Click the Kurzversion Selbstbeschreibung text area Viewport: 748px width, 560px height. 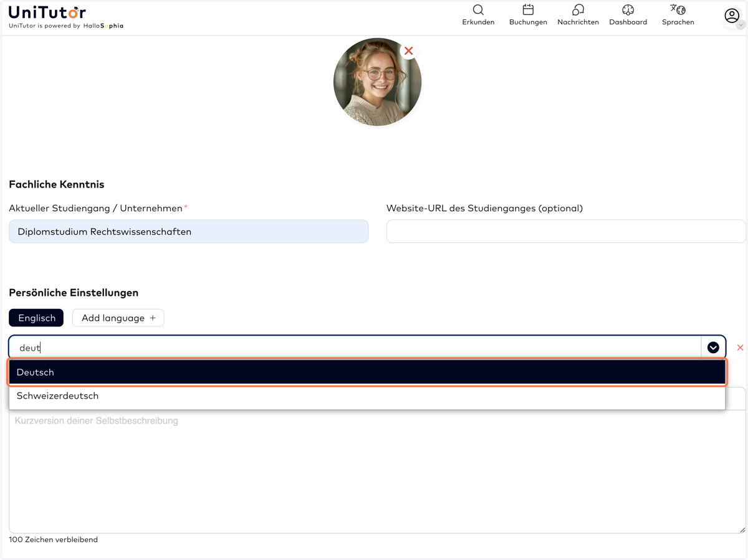tap(377, 472)
